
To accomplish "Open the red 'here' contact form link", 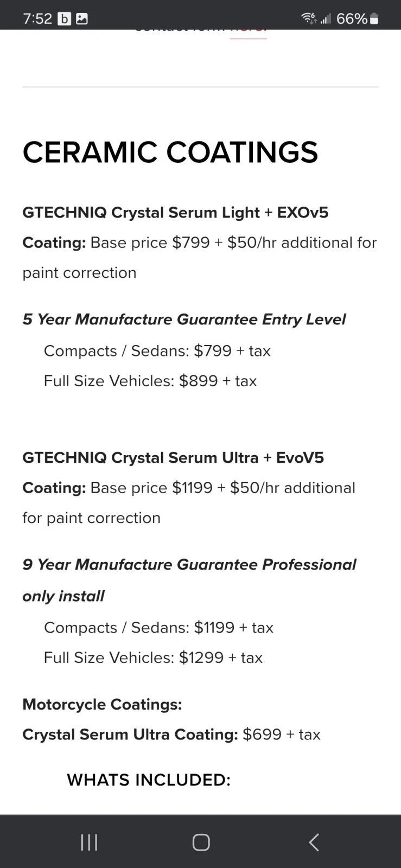I will point(249,31).
